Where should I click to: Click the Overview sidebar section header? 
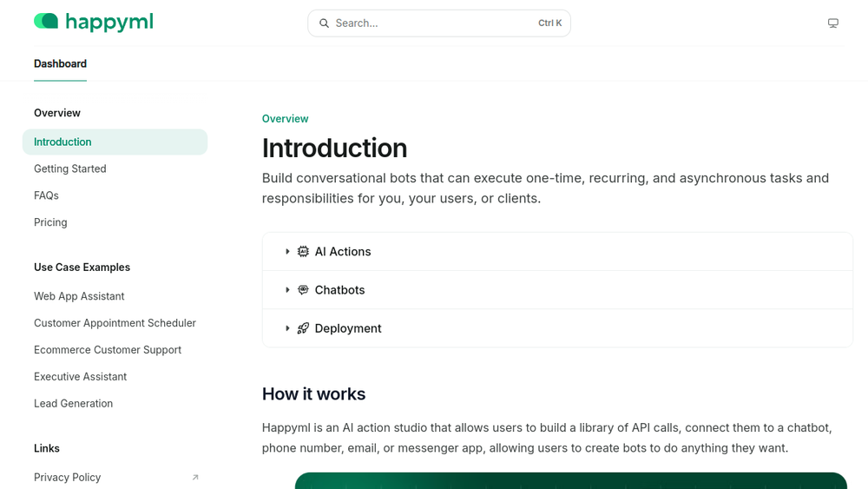click(x=57, y=113)
